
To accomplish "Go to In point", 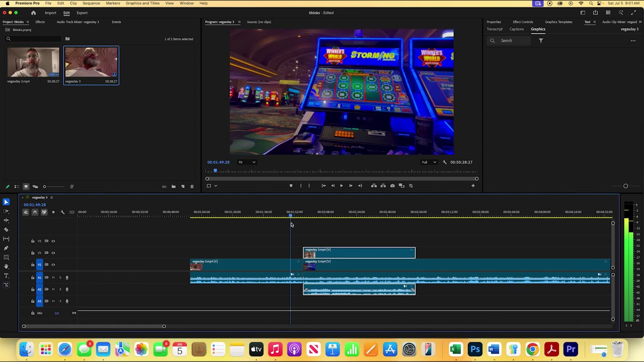I will 324,186.
